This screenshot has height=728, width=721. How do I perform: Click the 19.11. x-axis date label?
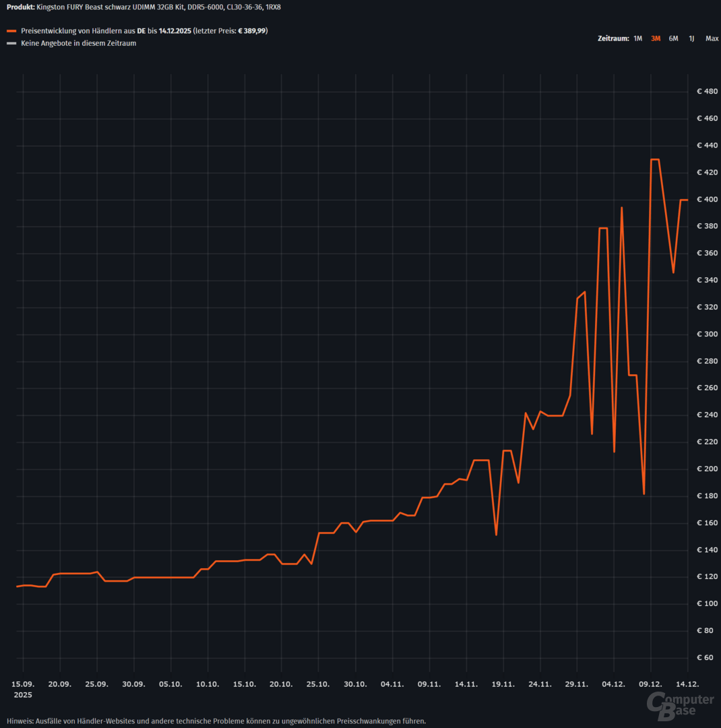pos(503,684)
